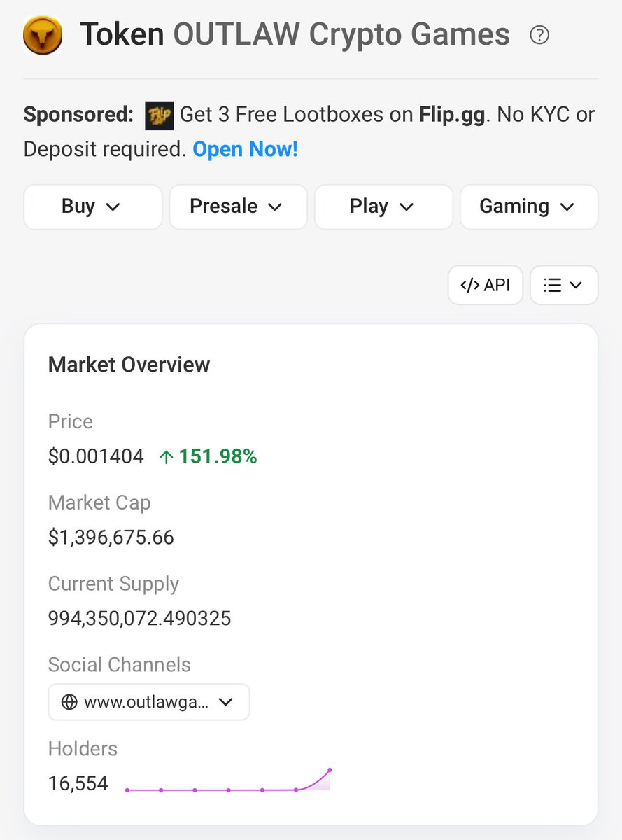Image resolution: width=622 pixels, height=840 pixels.
Task: Open the help question mark icon
Action: tap(539, 34)
